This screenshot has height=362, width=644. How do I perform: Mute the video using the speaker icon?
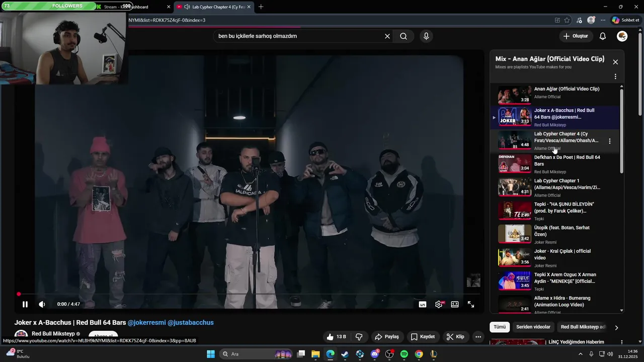point(42,304)
